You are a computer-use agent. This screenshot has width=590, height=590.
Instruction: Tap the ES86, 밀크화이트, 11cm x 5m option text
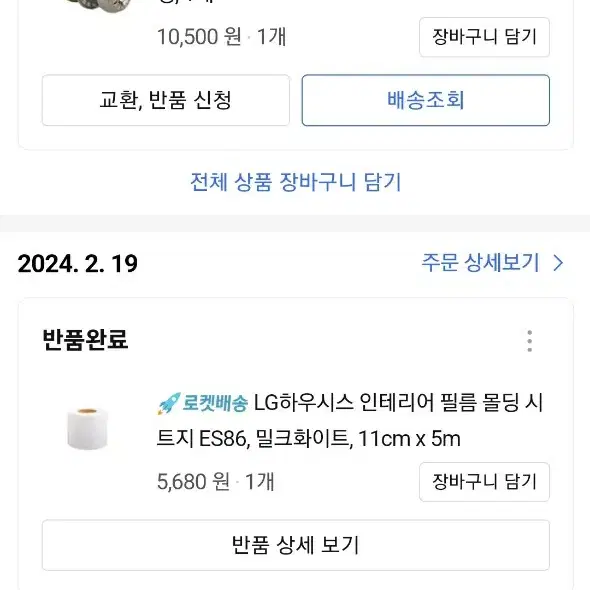click(x=330, y=439)
